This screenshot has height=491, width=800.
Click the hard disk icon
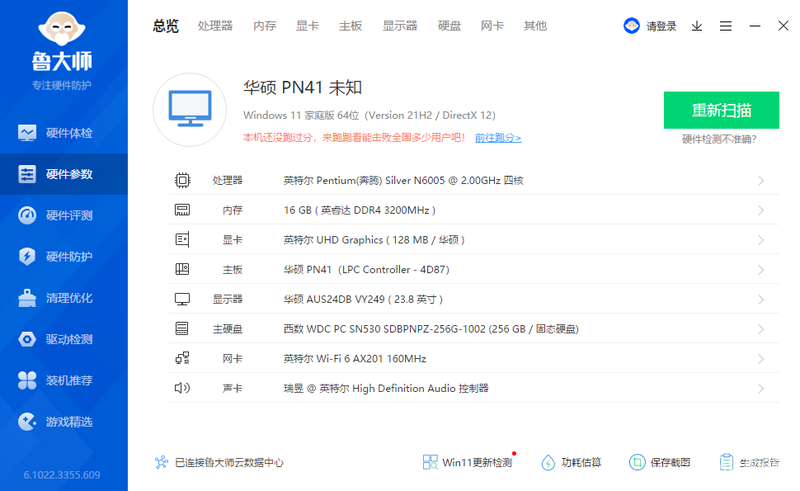(182, 328)
